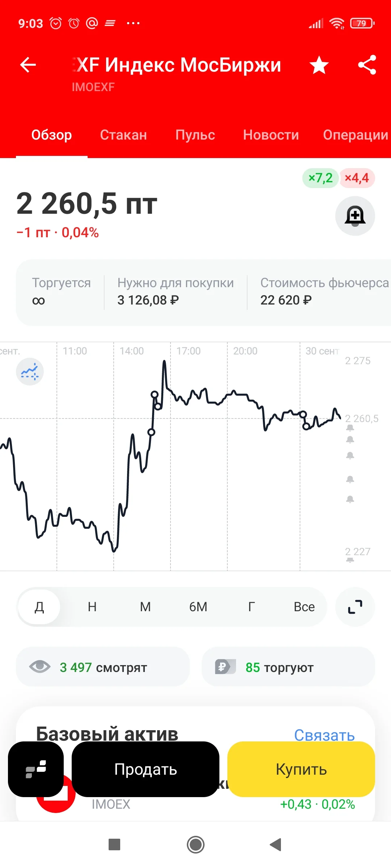Open the black quick-trade widget icon

[36, 769]
